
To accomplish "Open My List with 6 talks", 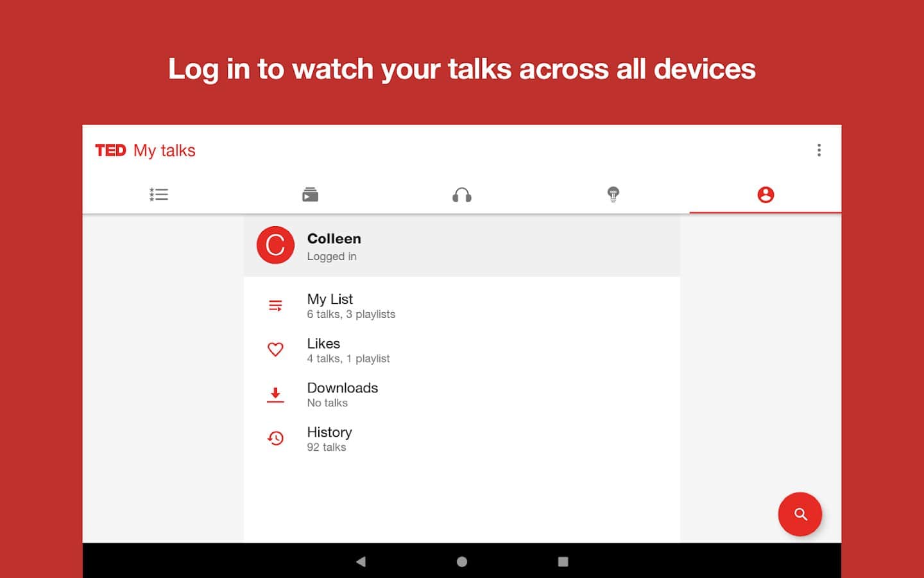I will click(351, 306).
